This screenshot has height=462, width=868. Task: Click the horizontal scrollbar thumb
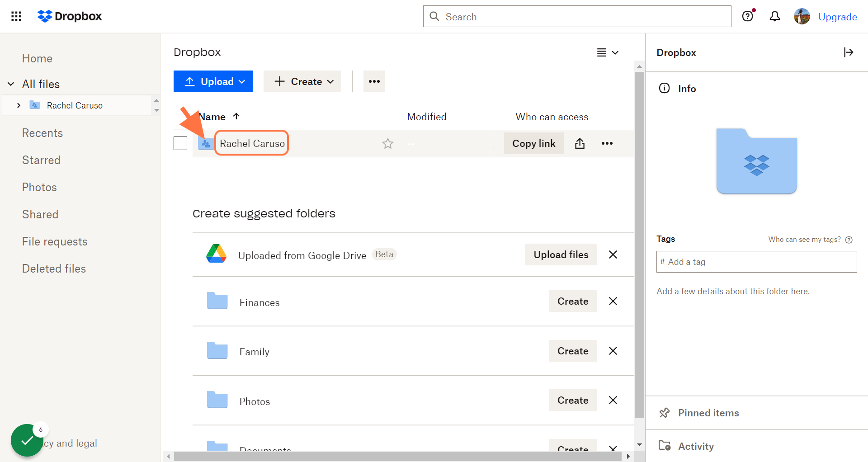click(x=398, y=457)
